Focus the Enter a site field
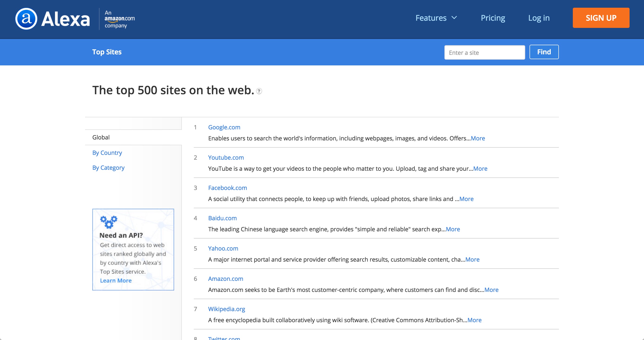 (484, 52)
